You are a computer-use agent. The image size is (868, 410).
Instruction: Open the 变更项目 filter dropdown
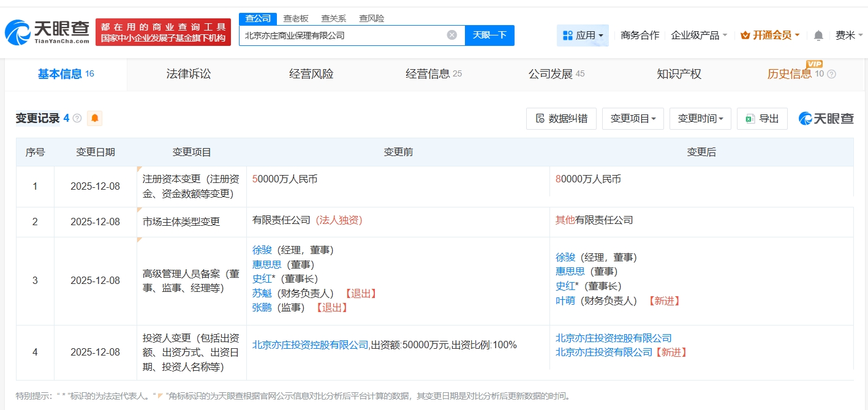(x=633, y=119)
